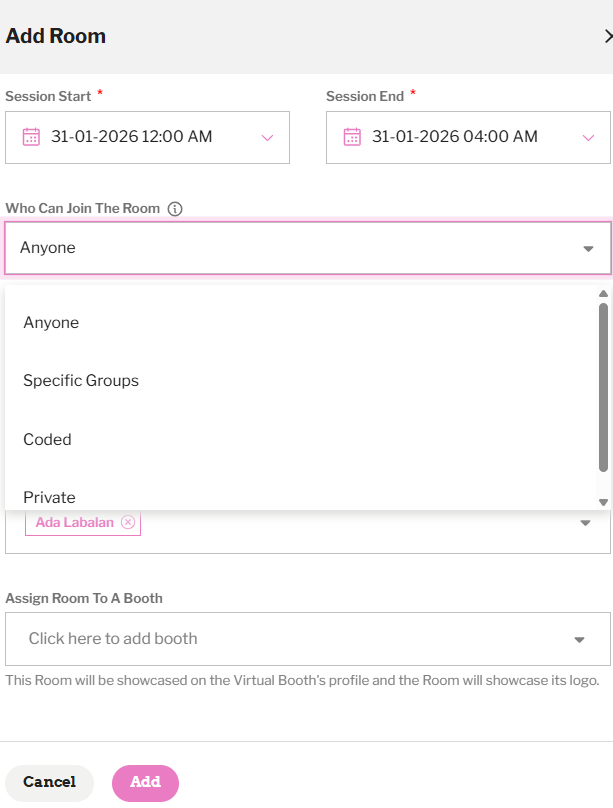The width and height of the screenshot is (613, 808).
Task: Show info about Who Can Join The Room
Action: [x=175, y=209]
